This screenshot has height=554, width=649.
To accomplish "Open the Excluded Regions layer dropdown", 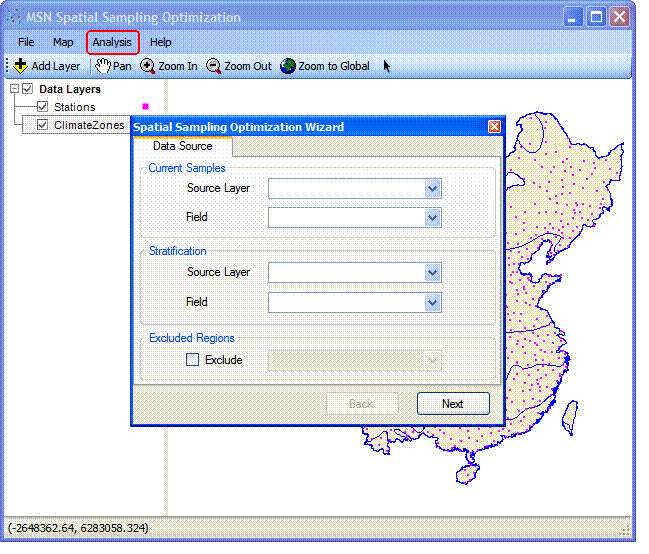I will pos(433,361).
